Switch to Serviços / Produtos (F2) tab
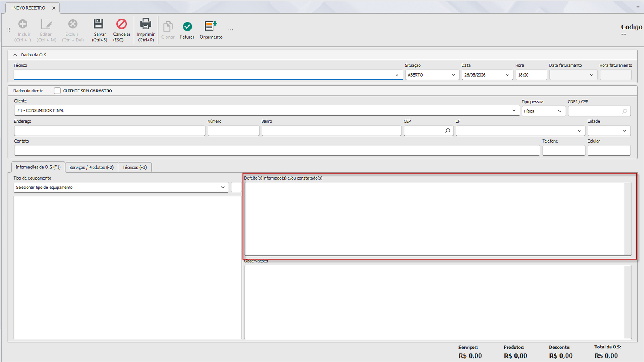644x362 pixels. click(91, 168)
